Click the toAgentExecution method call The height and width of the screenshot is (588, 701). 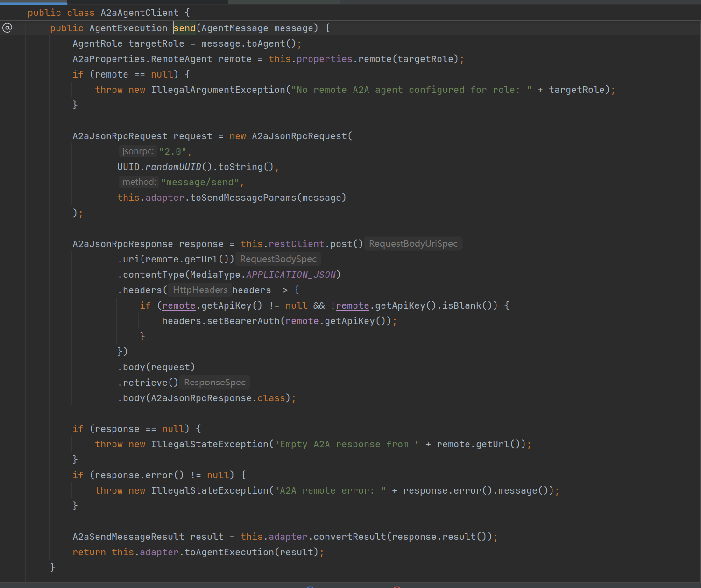pos(229,552)
